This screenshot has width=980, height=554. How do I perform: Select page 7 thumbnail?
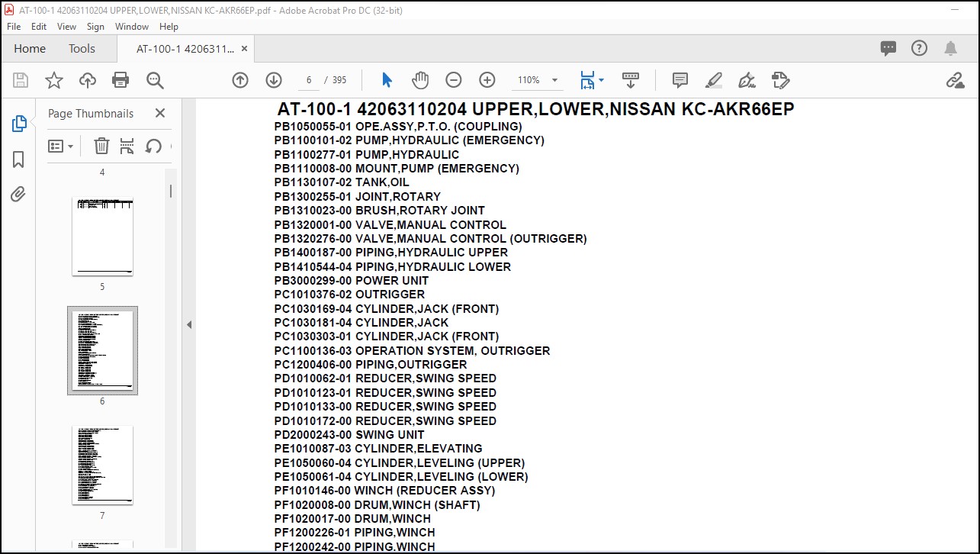point(102,465)
